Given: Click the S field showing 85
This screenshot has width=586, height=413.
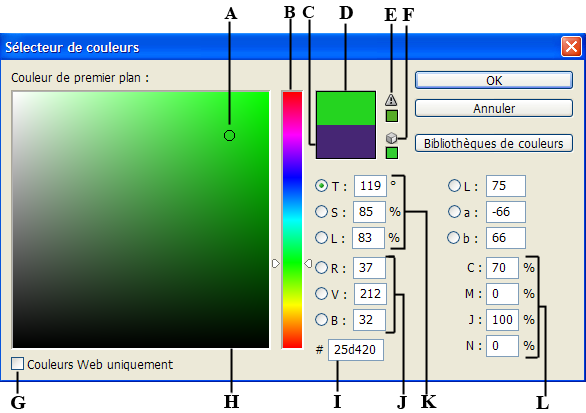Looking at the screenshot, I should [369, 212].
